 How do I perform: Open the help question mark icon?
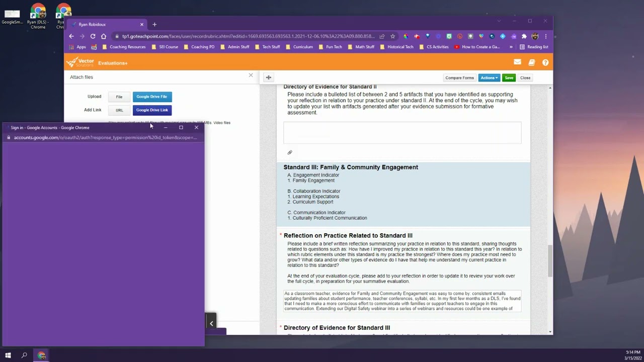point(545,62)
